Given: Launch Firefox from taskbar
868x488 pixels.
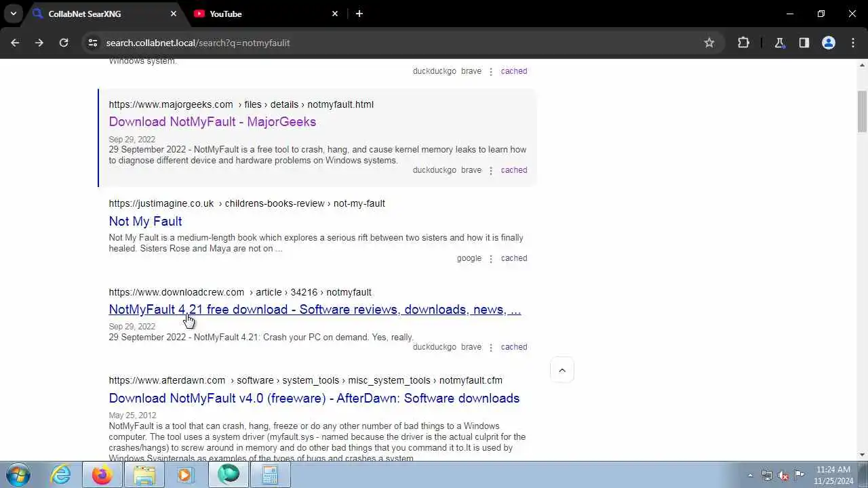Looking at the screenshot, I should (102, 475).
